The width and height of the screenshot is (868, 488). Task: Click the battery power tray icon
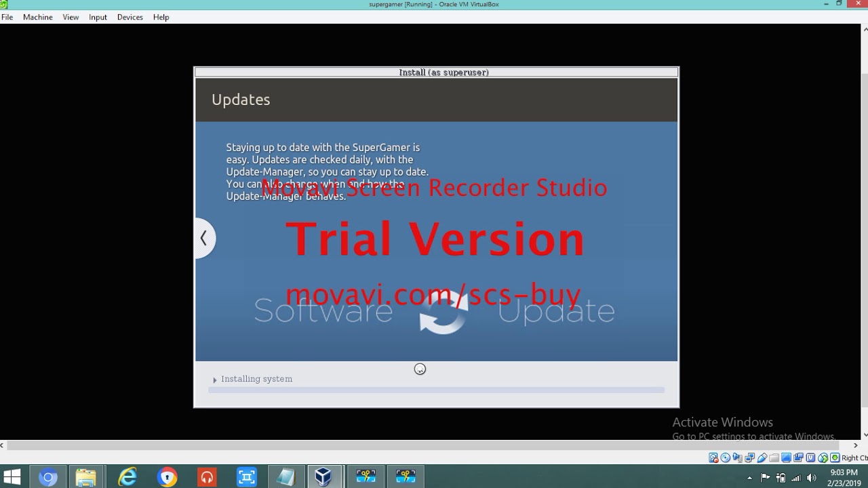[x=781, y=478]
